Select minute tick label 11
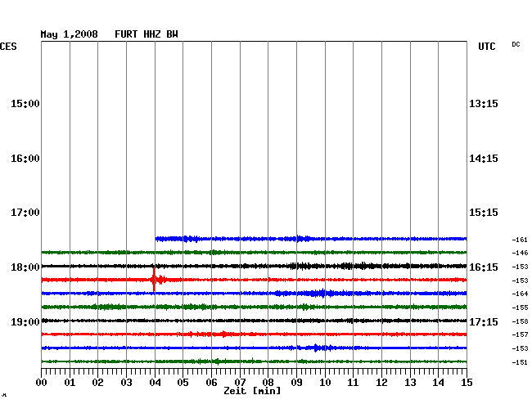Image resolution: width=532 pixels, height=404 pixels. pos(353,383)
